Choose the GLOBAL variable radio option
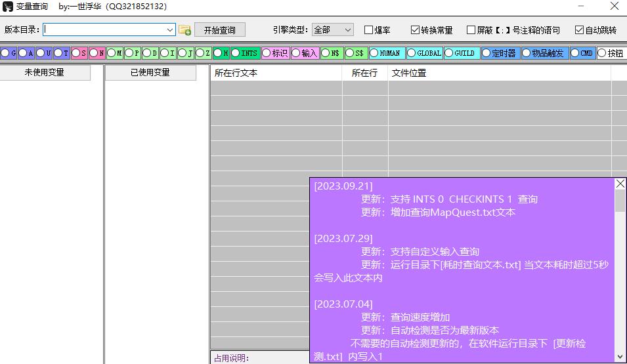Viewport: 627px width, 364px height. click(x=412, y=53)
